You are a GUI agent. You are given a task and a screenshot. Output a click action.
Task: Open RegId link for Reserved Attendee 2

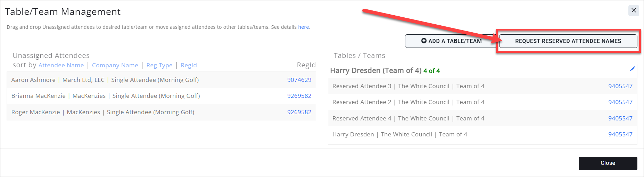(620, 102)
